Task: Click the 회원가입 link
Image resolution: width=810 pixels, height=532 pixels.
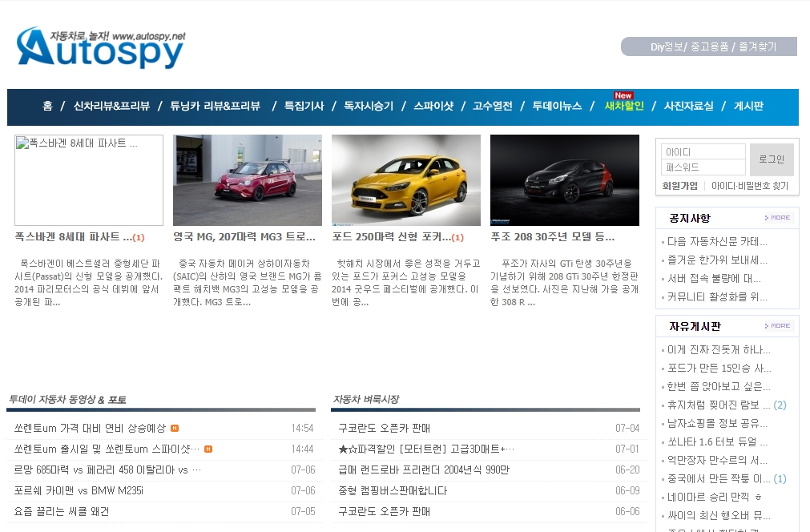Action: (x=679, y=186)
